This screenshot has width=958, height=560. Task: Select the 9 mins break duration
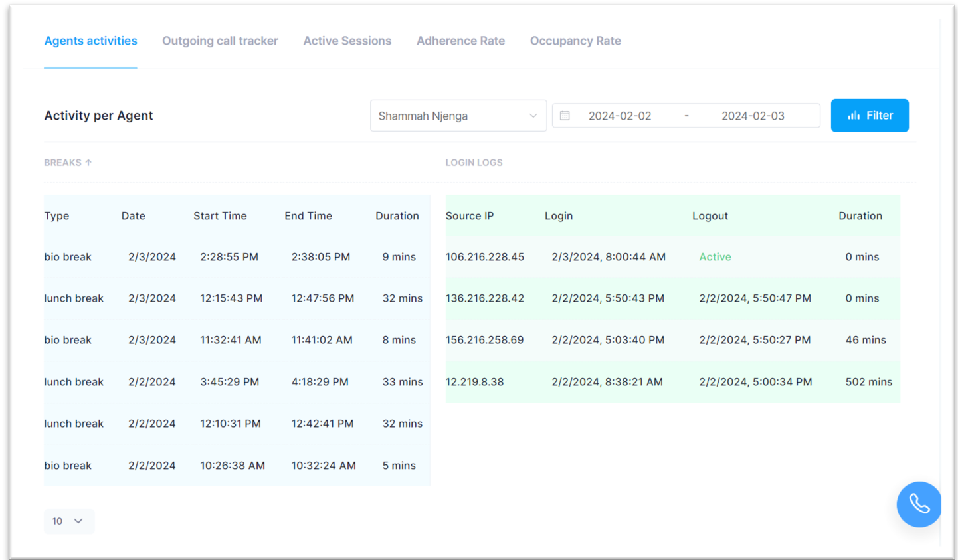point(399,257)
